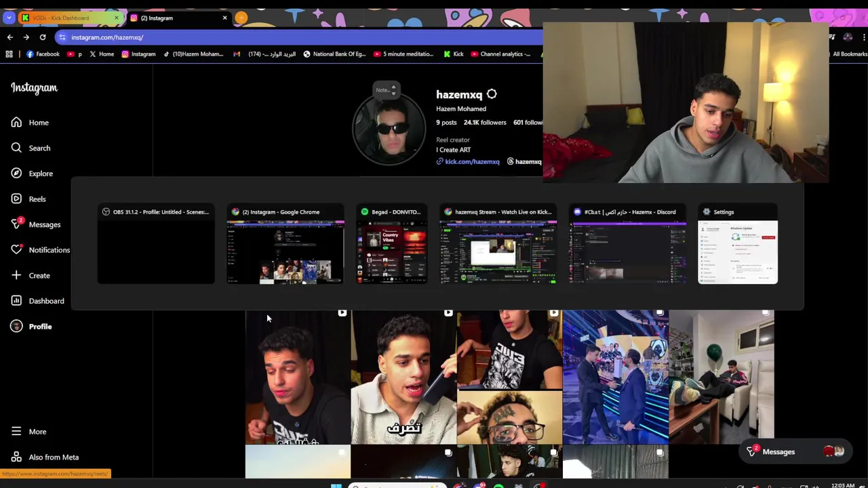Click the taskbar clock showing 12:03 AM
This screenshot has height=488, width=868.
click(843, 485)
